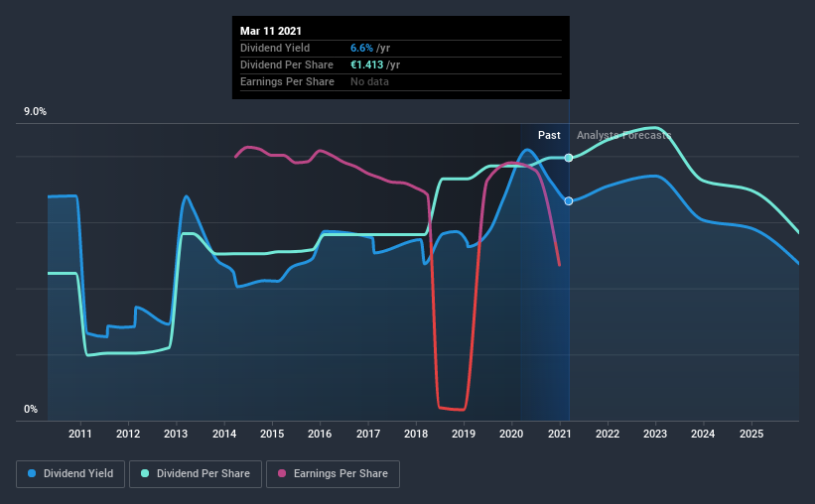Viewport: 815px width, 504px height.
Task: Click the 2020 x-axis label
Action: (x=511, y=434)
